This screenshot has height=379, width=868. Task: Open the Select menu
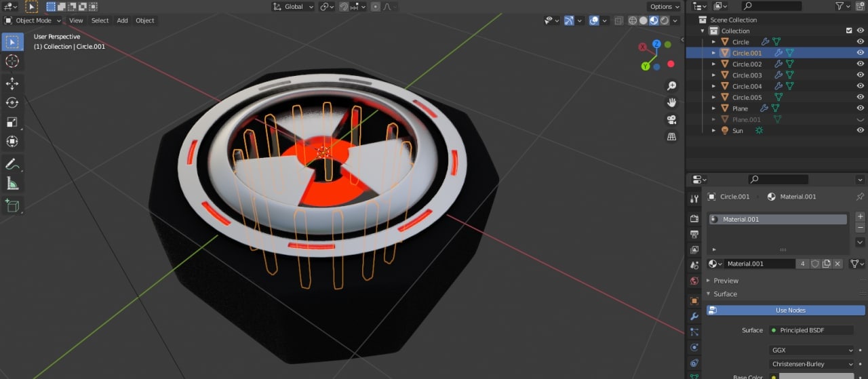(100, 20)
